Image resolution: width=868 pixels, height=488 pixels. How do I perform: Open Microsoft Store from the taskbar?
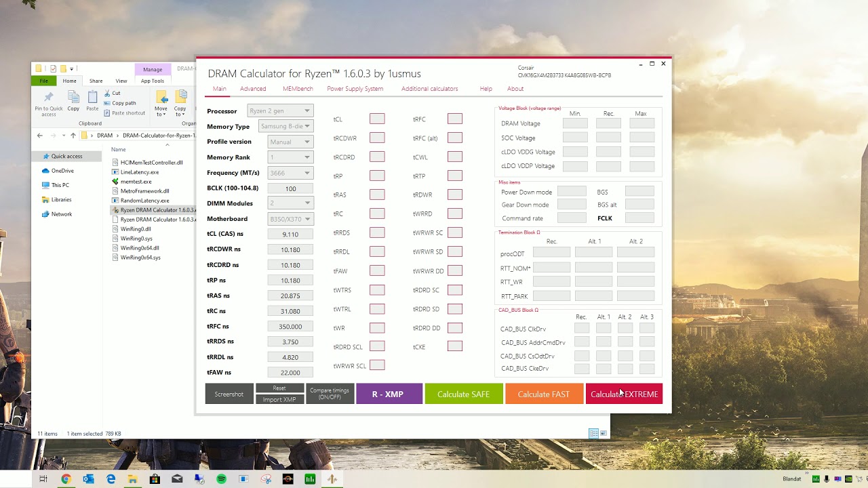(x=155, y=479)
